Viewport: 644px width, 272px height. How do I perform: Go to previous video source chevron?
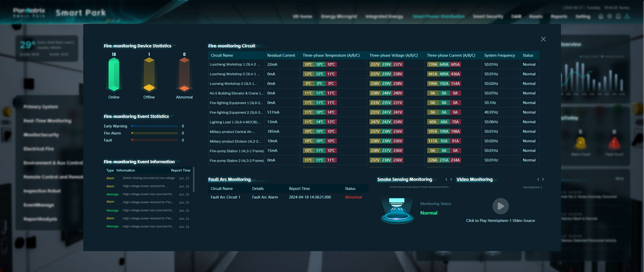point(538,179)
